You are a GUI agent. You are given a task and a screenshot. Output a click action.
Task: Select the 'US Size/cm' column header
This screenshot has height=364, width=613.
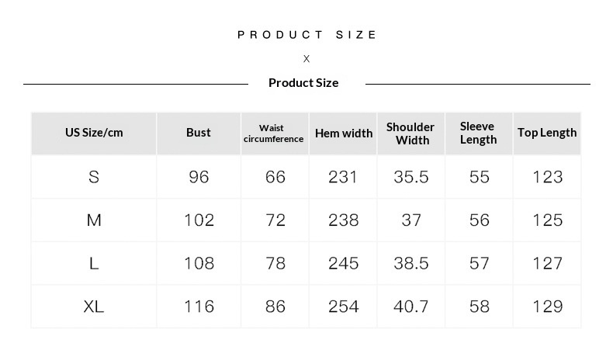tap(94, 133)
